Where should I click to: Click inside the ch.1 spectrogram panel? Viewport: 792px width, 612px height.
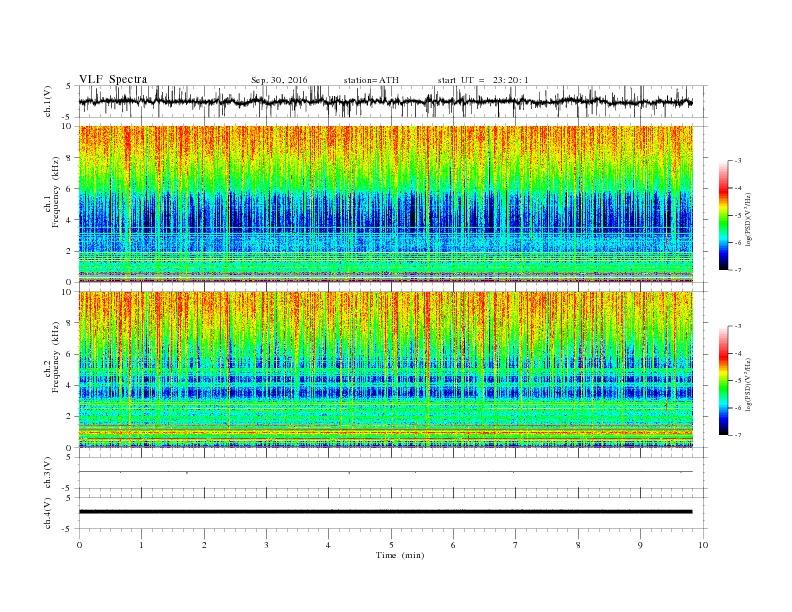point(386,204)
